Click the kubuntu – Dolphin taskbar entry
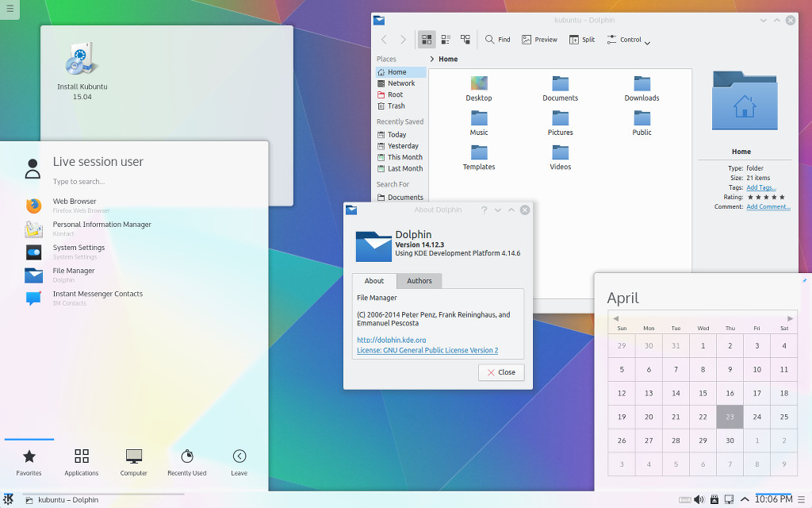The image size is (812, 508). pos(104,500)
